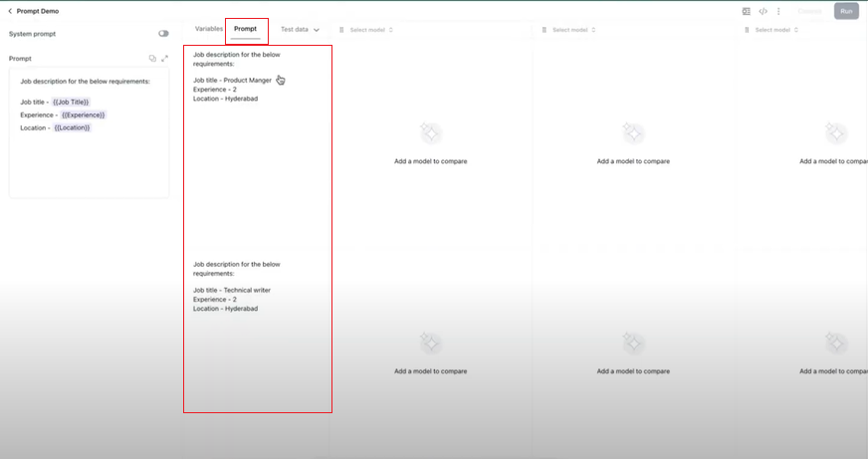Open the first Select model dropdown
The image size is (868, 459).
point(371,30)
